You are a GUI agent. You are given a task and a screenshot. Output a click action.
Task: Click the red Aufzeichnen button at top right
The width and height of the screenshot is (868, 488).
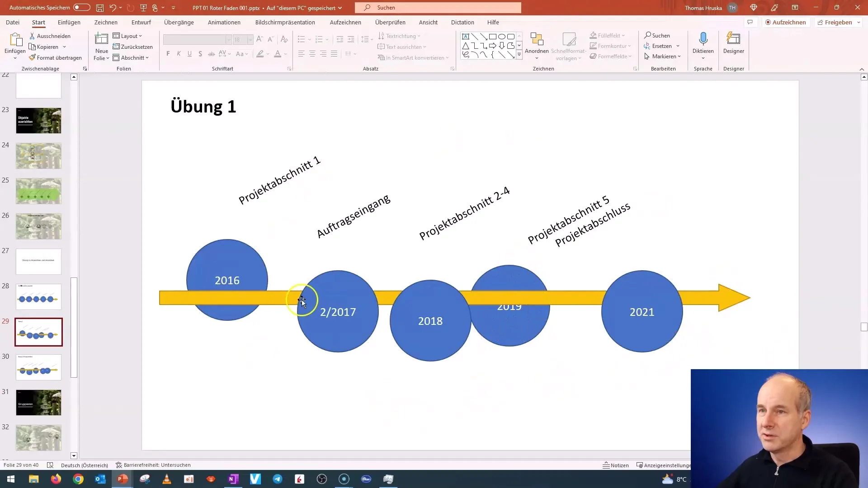[x=786, y=22]
